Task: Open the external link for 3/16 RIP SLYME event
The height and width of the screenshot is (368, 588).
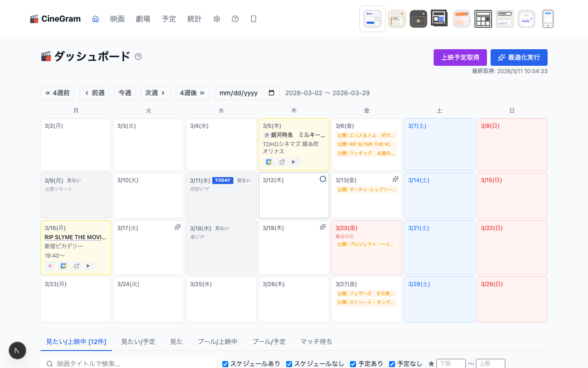Action: click(76, 266)
